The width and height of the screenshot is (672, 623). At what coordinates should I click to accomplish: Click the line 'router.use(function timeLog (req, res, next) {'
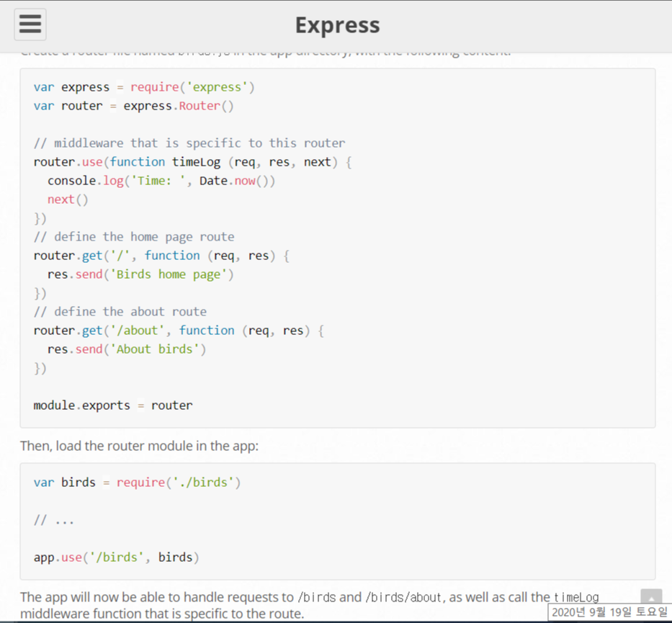(193, 162)
